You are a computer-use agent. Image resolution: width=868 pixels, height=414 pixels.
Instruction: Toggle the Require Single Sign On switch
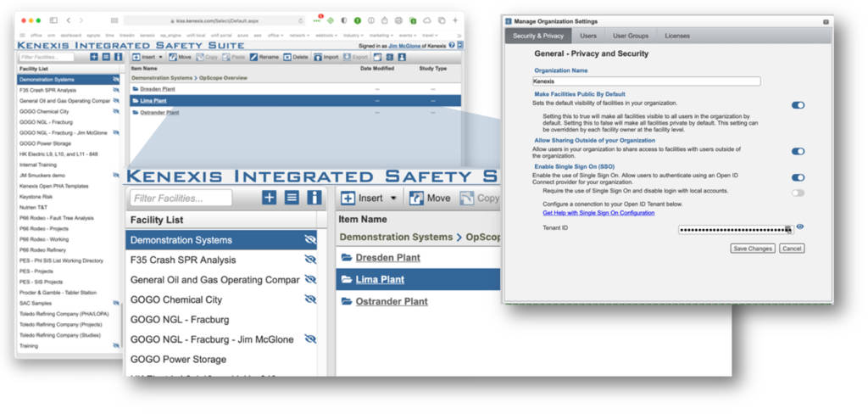[798, 193]
